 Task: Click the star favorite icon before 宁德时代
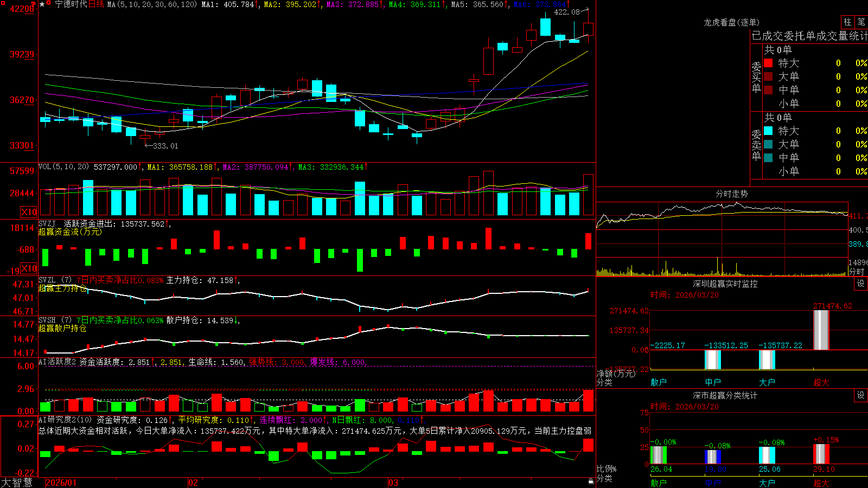[42, 4]
